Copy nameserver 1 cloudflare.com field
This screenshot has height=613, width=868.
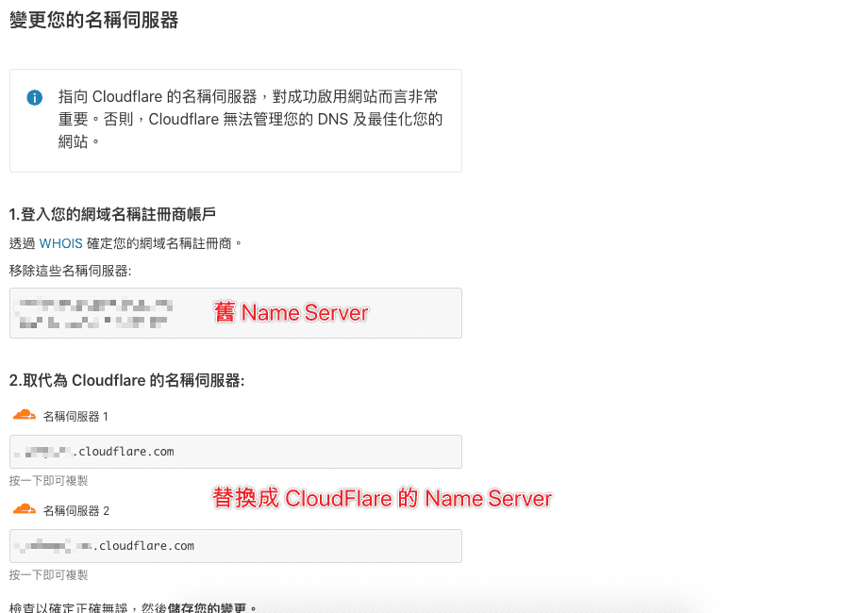pos(236,452)
